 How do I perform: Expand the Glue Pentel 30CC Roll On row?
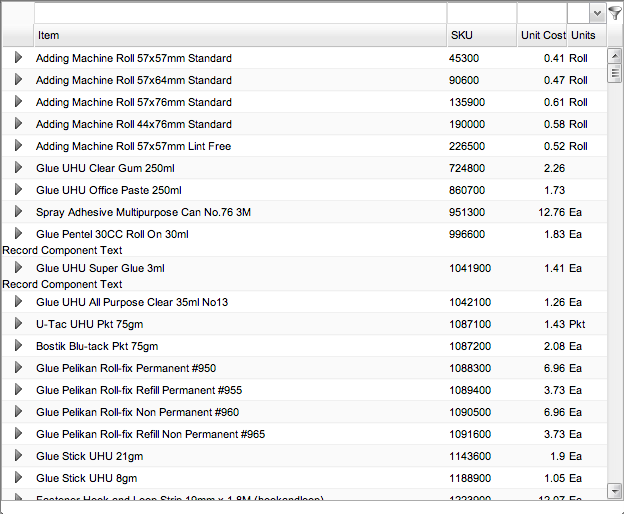coord(18,234)
